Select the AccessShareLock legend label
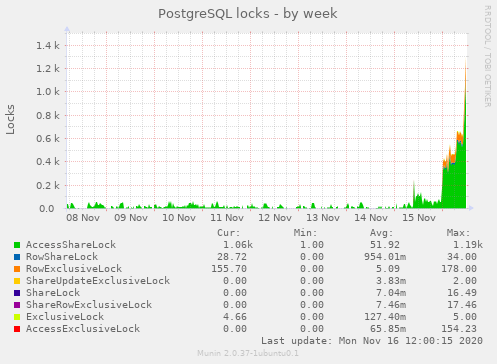 coord(71,245)
